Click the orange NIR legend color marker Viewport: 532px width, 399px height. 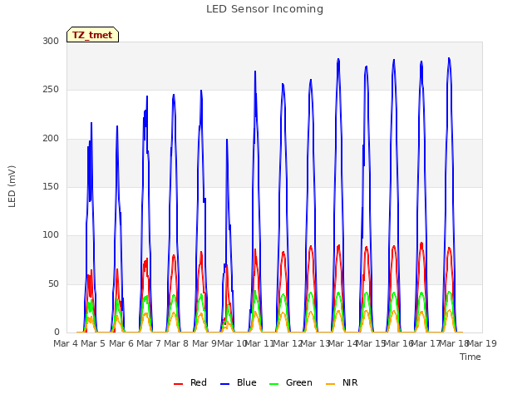point(330,384)
